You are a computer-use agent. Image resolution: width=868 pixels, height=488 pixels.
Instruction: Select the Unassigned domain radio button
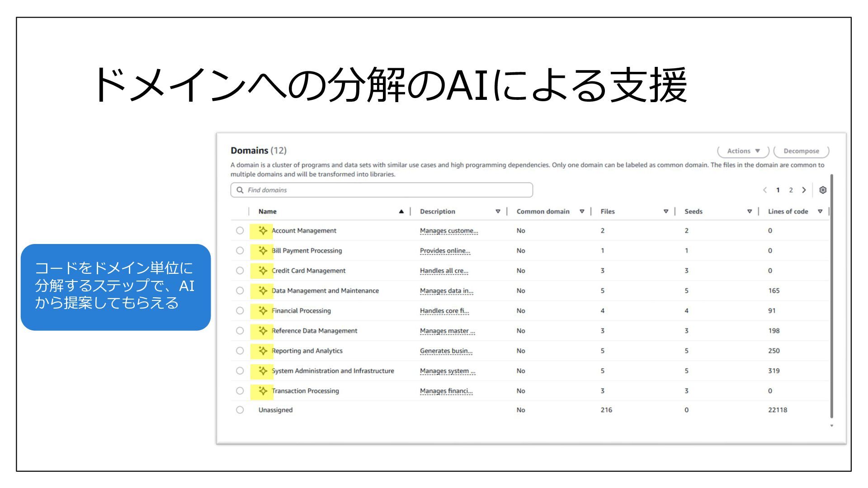click(240, 410)
